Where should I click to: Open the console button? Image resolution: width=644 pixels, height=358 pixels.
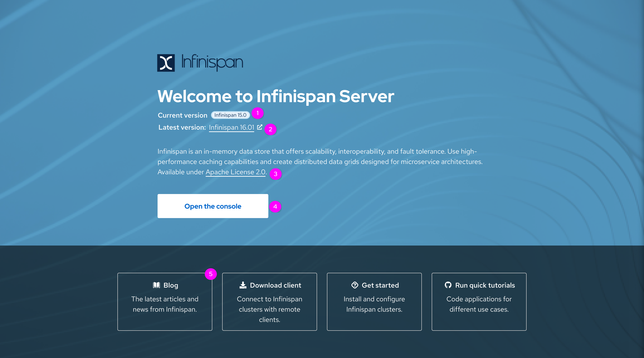[x=213, y=206]
